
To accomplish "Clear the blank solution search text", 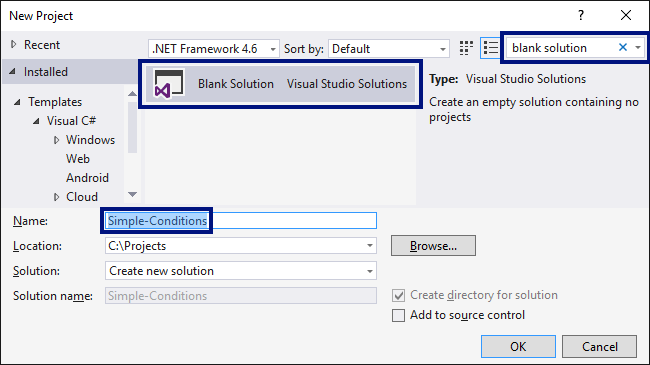I will point(623,47).
